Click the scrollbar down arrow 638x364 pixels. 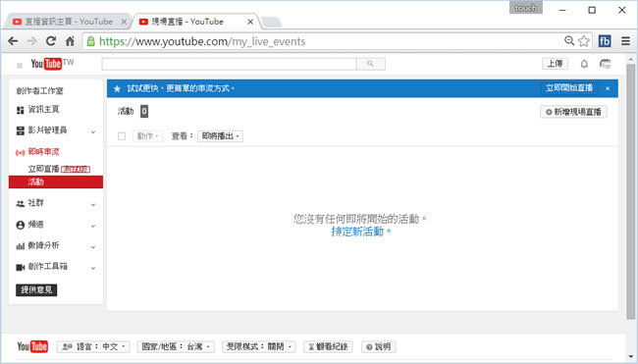(631, 357)
